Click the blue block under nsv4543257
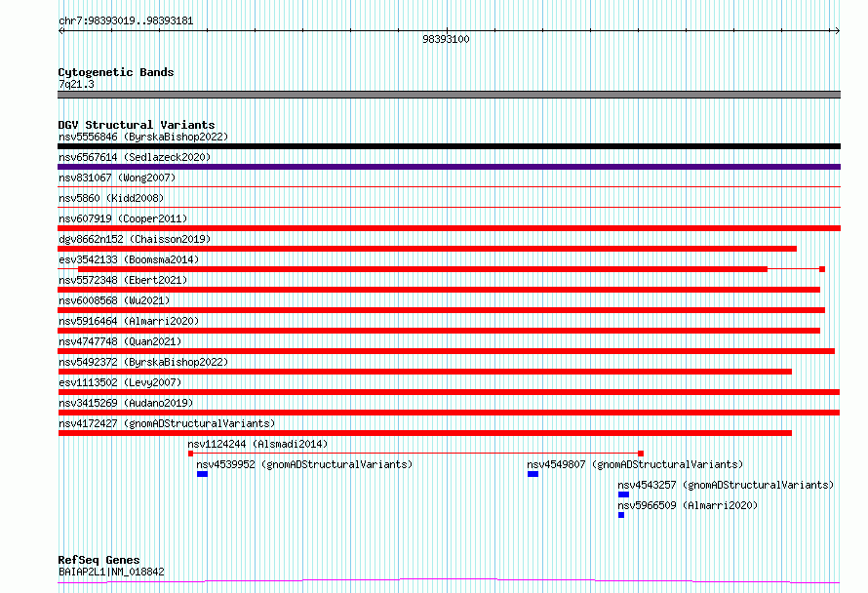Image resolution: width=868 pixels, height=593 pixels. (623, 494)
